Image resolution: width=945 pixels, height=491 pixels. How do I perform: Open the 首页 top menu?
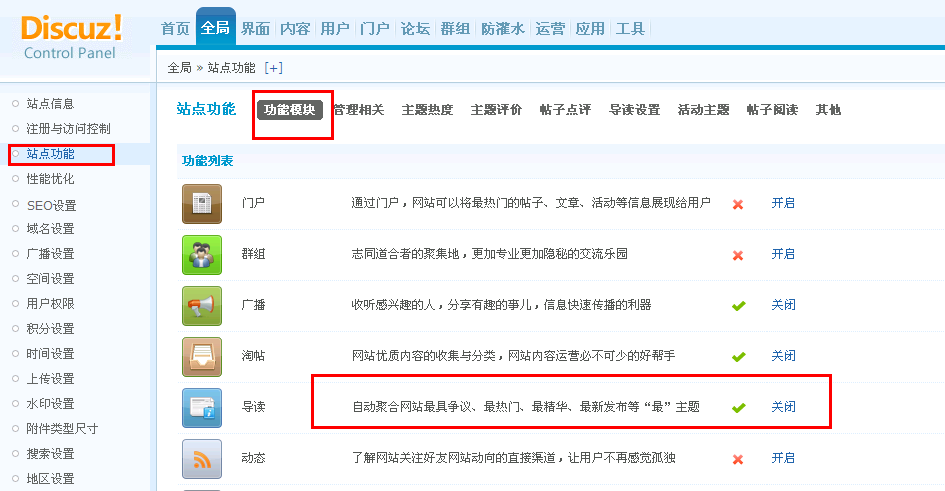point(175,28)
